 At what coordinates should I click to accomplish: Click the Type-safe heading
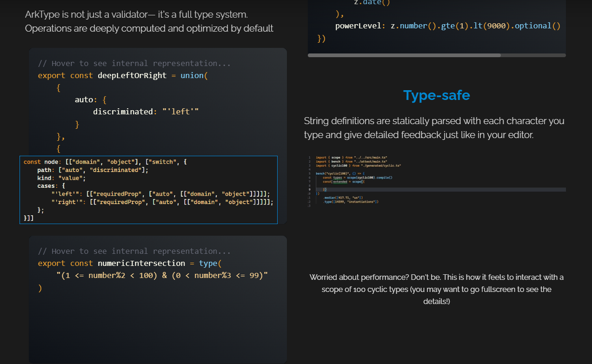point(436,95)
